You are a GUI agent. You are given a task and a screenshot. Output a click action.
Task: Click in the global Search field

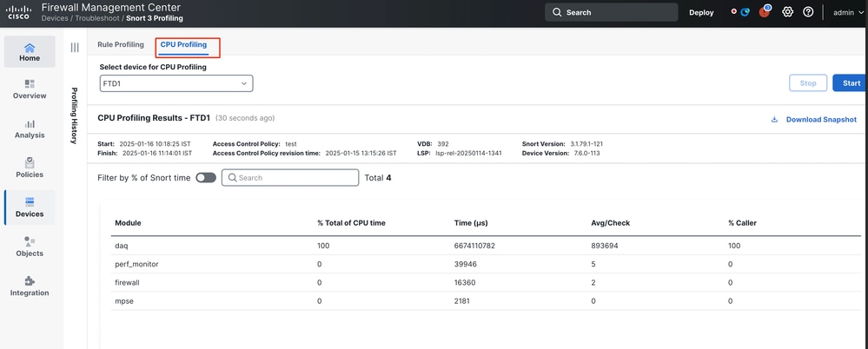point(611,12)
